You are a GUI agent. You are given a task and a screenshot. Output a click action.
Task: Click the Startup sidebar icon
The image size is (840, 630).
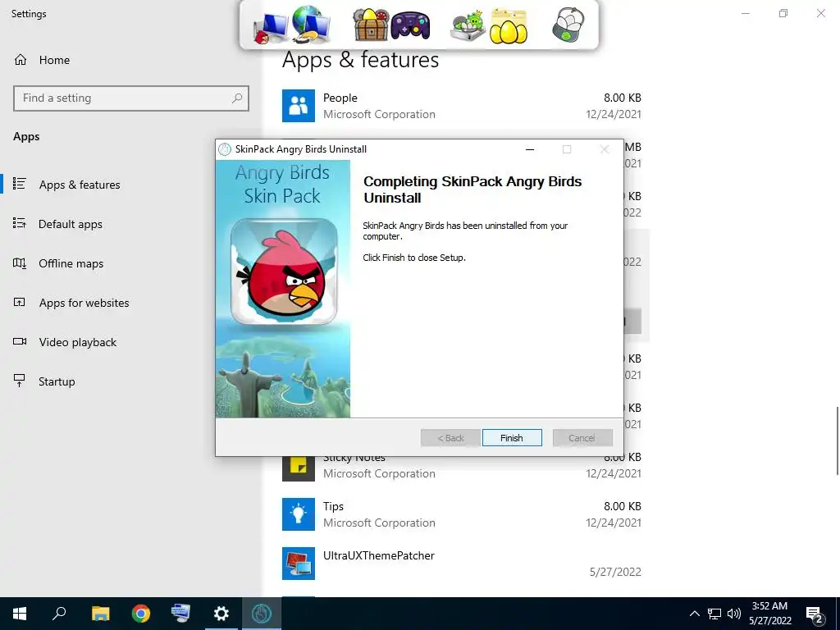coord(20,381)
